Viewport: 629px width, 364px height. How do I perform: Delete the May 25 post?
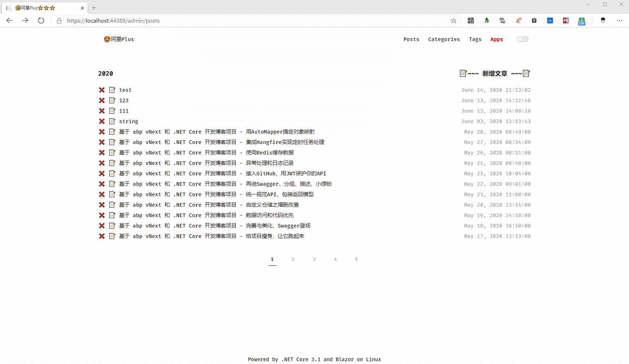[102, 163]
